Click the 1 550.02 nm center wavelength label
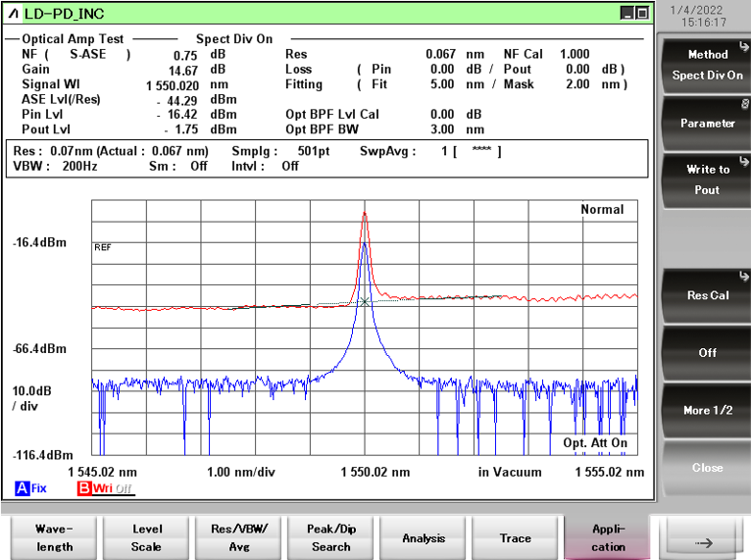Image resolution: width=751 pixels, height=560 pixels. pos(375,472)
